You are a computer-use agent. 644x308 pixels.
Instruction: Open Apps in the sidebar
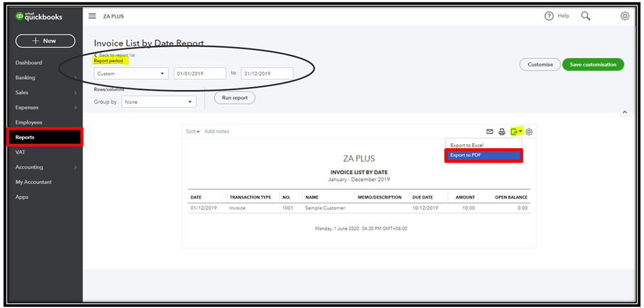22,197
